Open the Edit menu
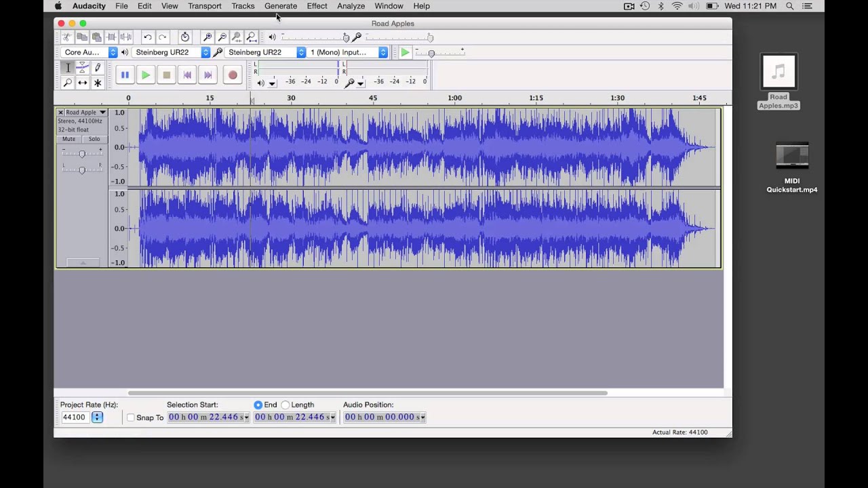The image size is (868, 488). click(x=144, y=6)
